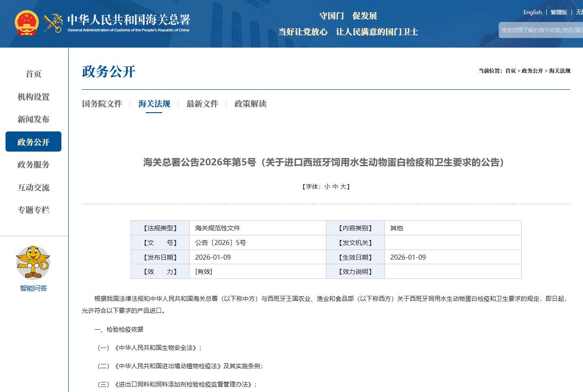Click 首页 in the breadcrumb path
The width and height of the screenshot is (583, 392).
tap(510, 71)
